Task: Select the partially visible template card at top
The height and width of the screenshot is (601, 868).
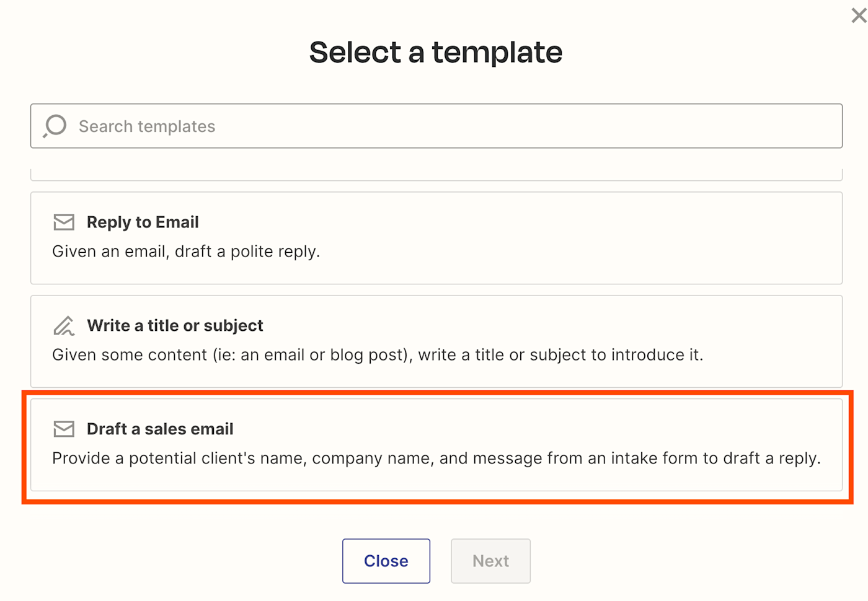Action: [436, 175]
